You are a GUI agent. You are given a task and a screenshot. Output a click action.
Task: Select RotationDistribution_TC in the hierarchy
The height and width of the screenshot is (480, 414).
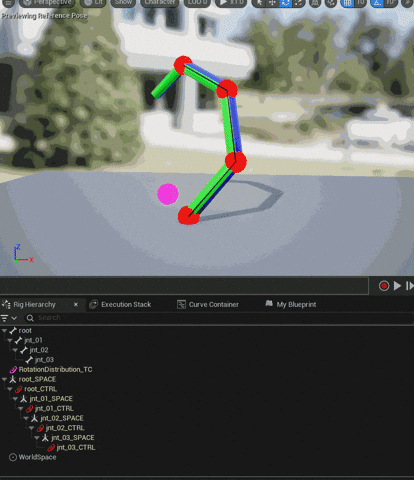tap(55, 369)
